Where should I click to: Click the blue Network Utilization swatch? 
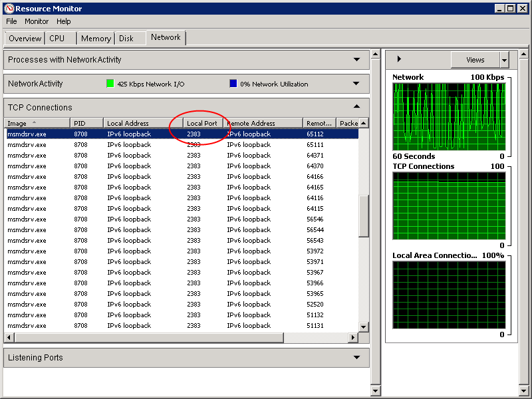[233, 84]
